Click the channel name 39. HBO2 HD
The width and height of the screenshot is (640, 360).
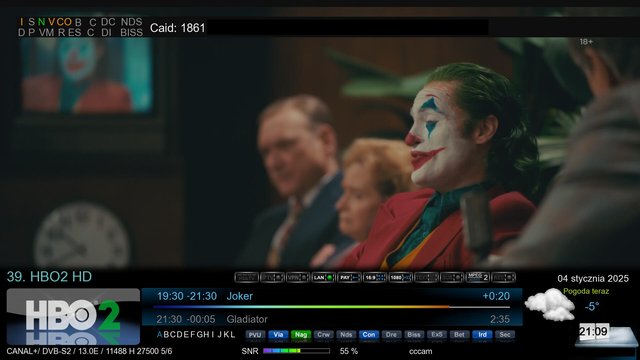point(49,277)
